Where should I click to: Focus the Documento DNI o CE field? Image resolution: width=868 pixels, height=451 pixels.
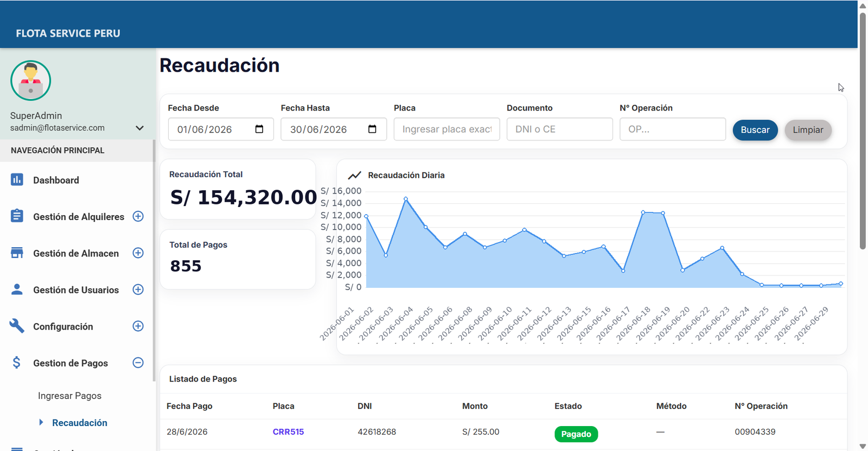point(559,129)
